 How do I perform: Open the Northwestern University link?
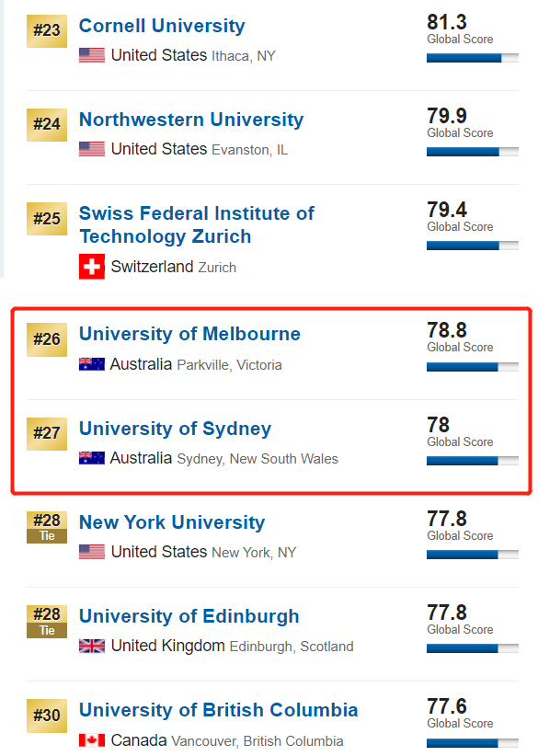click(191, 120)
